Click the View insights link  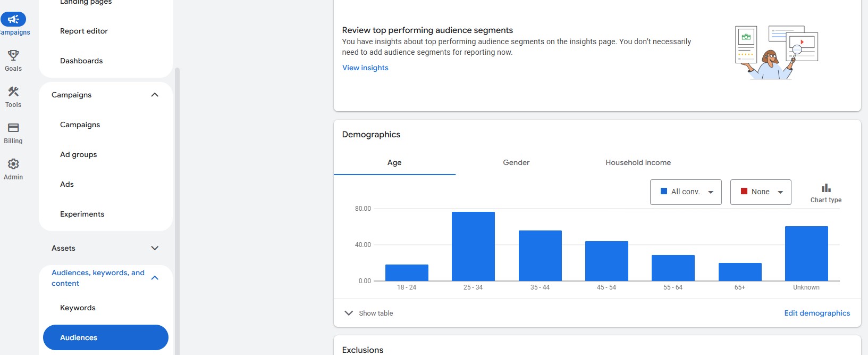point(365,68)
